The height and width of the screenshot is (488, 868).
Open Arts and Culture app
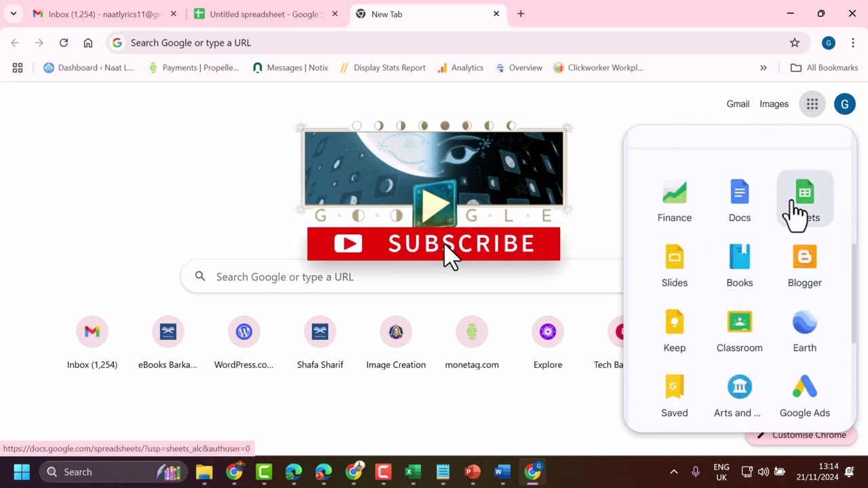coord(739,394)
